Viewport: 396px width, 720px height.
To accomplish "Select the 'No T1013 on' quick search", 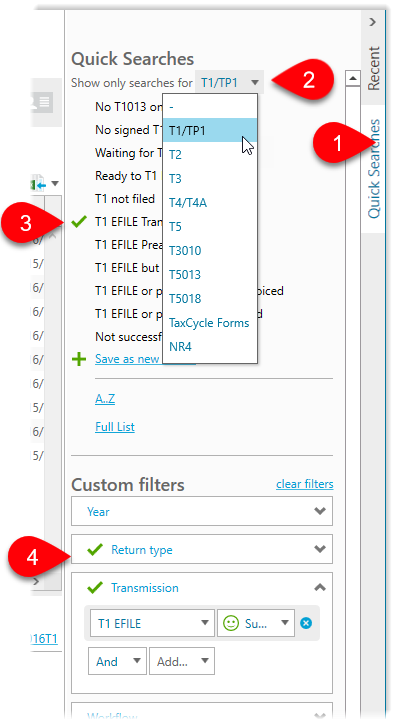I will click(x=129, y=107).
